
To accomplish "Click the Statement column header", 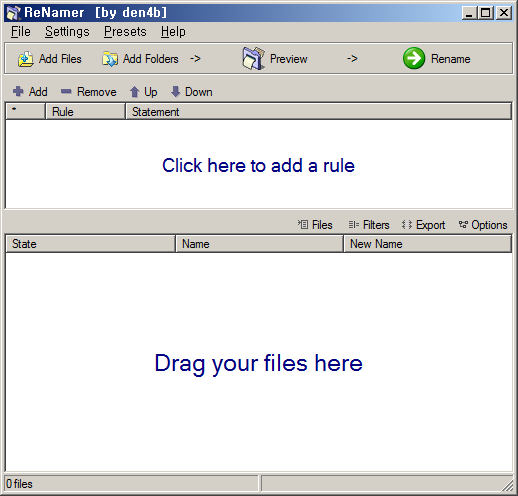I will point(319,111).
